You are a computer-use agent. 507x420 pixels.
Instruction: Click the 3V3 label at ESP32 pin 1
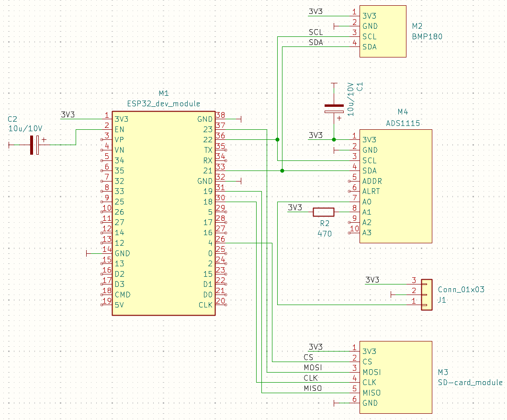coord(68,114)
